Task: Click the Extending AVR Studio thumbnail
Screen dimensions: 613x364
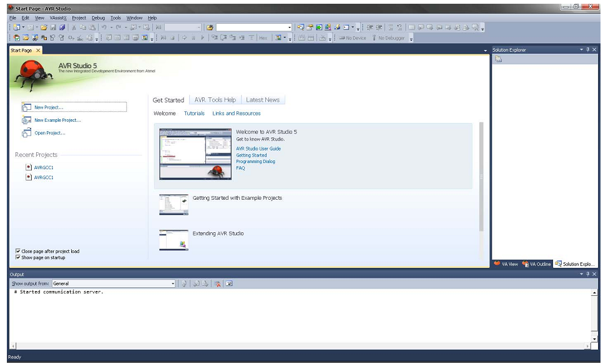Action: coord(174,240)
